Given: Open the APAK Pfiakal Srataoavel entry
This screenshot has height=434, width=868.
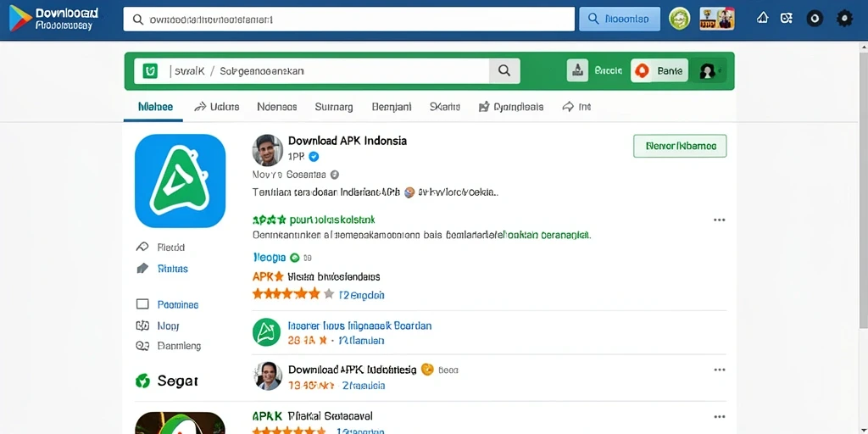Looking at the screenshot, I should [312, 415].
